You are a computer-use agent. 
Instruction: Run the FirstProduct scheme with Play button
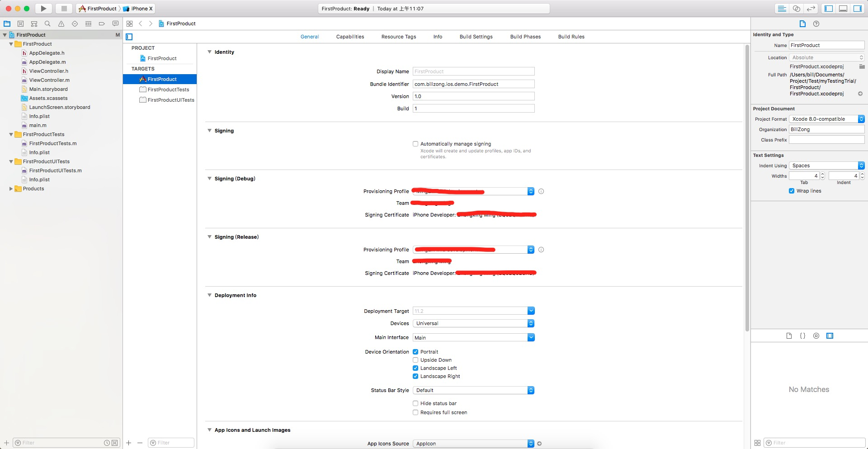pos(43,9)
